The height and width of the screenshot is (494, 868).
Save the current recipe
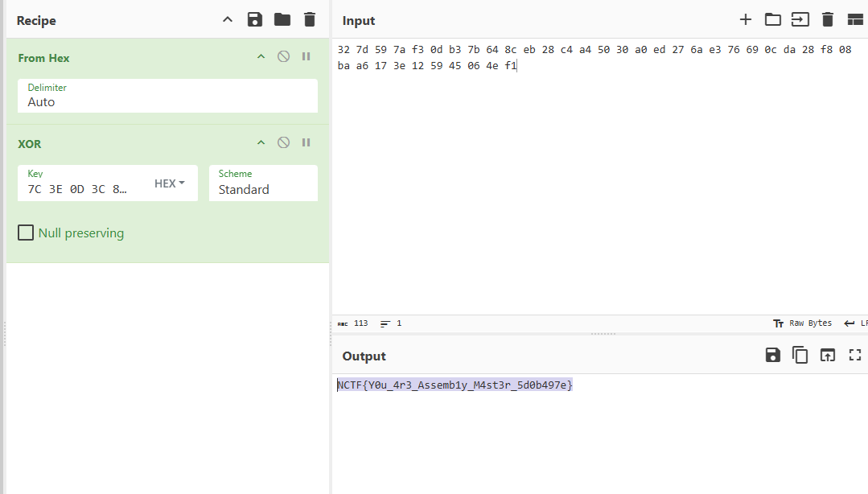coord(255,20)
